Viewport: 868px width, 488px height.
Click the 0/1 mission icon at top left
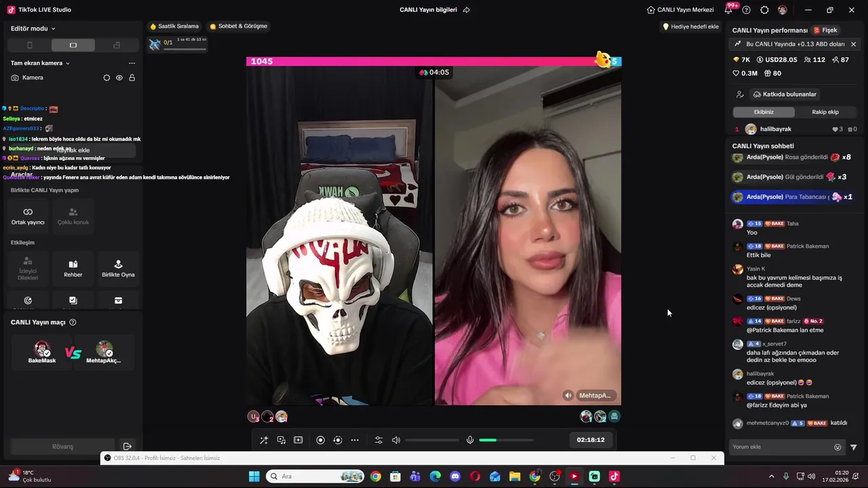pos(155,44)
